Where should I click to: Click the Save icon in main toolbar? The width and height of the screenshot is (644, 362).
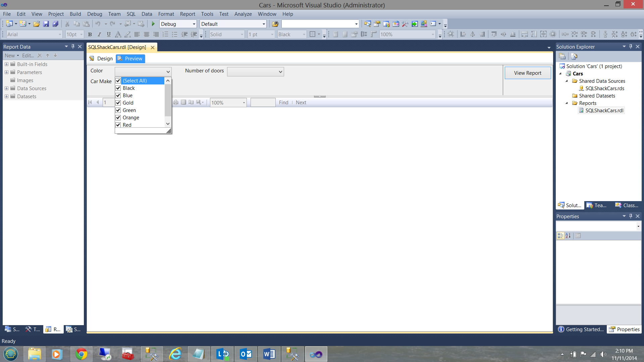(46, 24)
